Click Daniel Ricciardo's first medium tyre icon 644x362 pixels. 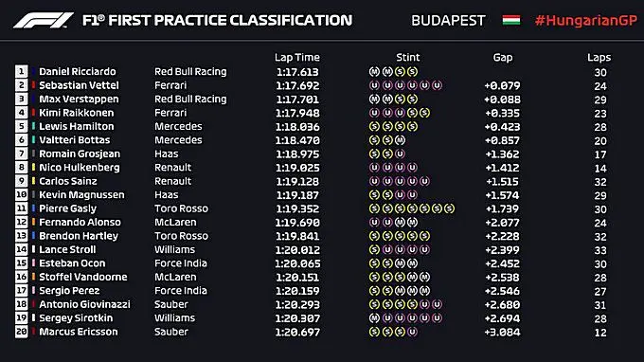coord(374,71)
